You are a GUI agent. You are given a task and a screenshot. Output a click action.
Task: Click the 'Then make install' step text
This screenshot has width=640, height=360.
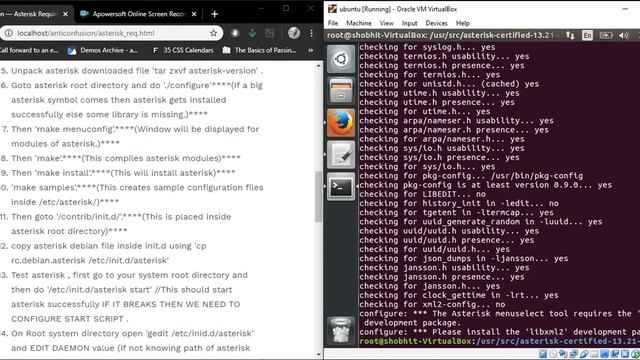(x=123, y=173)
